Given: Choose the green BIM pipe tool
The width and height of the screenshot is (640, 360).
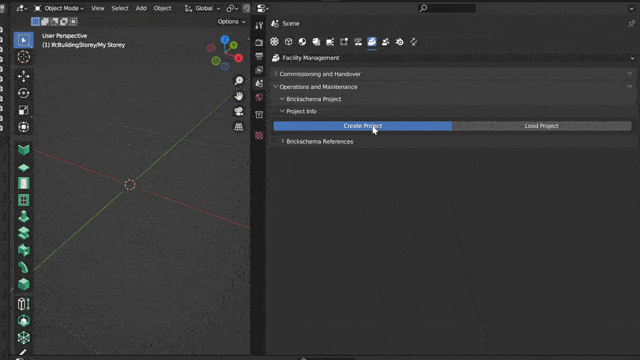Looking at the screenshot, I should coord(24,267).
